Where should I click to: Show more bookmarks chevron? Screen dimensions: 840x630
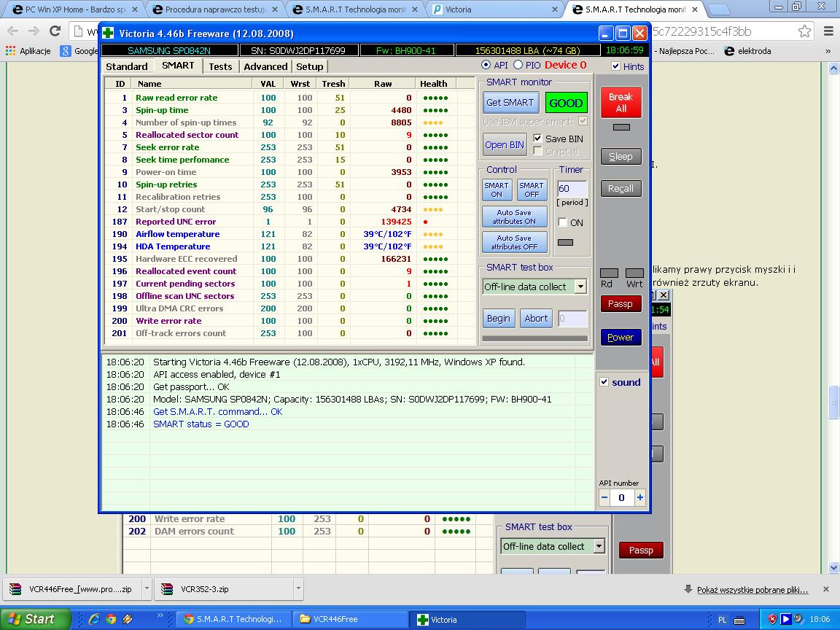828,52
